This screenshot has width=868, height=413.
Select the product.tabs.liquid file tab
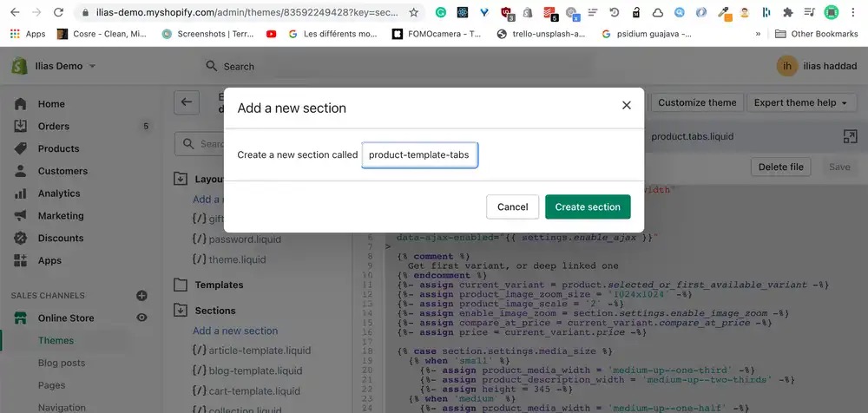(x=692, y=136)
